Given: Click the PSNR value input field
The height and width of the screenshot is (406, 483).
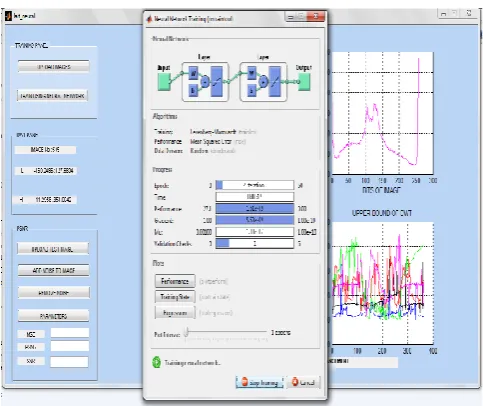Looking at the screenshot, I should (x=70, y=346).
